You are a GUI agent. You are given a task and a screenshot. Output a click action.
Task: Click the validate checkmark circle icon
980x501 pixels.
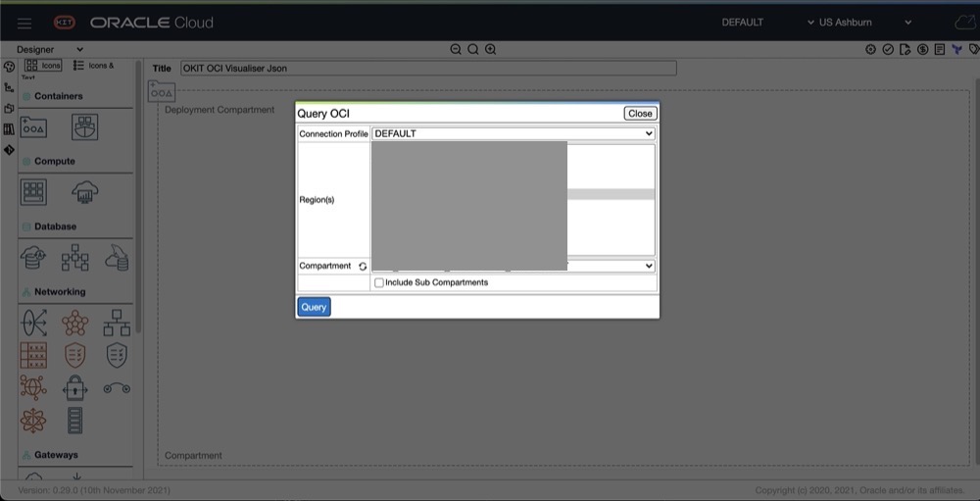click(x=888, y=49)
